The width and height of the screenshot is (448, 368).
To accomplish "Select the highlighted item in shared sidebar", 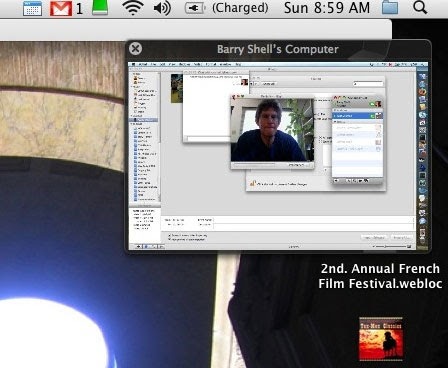I will point(144,120).
